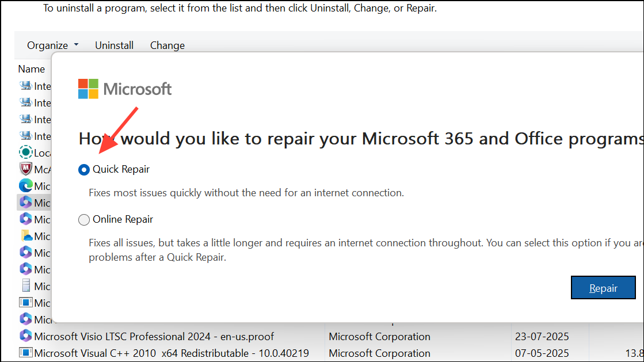Click the first Intel program icon
This screenshot has width=644, height=362.
pyautogui.click(x=25, y=86)
